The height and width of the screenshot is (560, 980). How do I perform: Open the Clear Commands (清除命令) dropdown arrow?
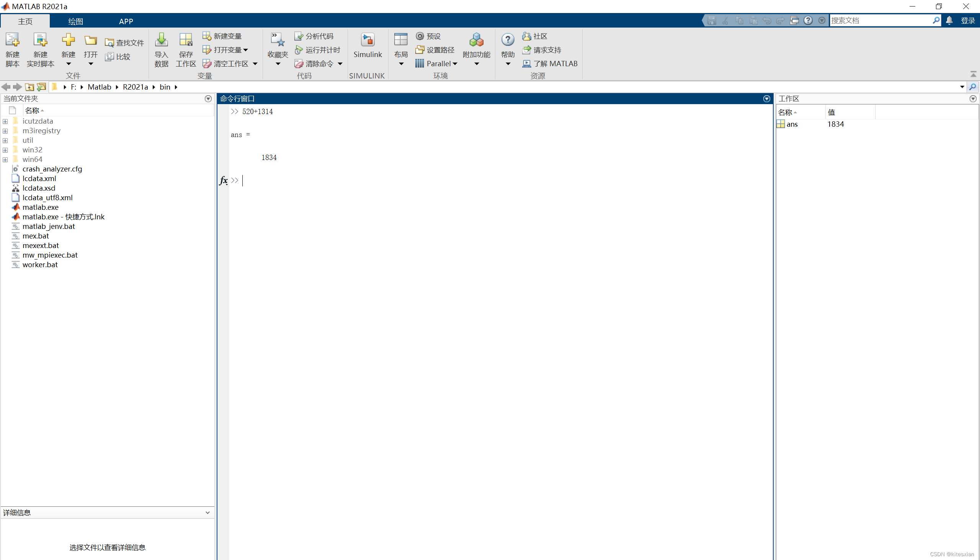[340, 64]
